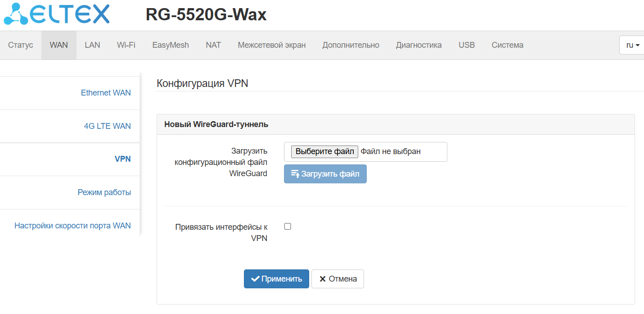Open Режим работы in sidebar

[104, 192]
